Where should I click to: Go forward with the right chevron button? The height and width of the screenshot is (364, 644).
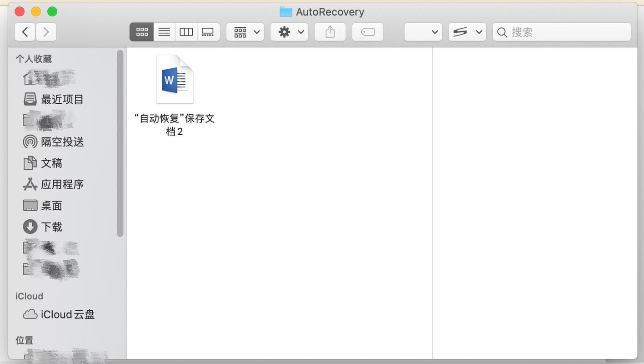(46, 32)
